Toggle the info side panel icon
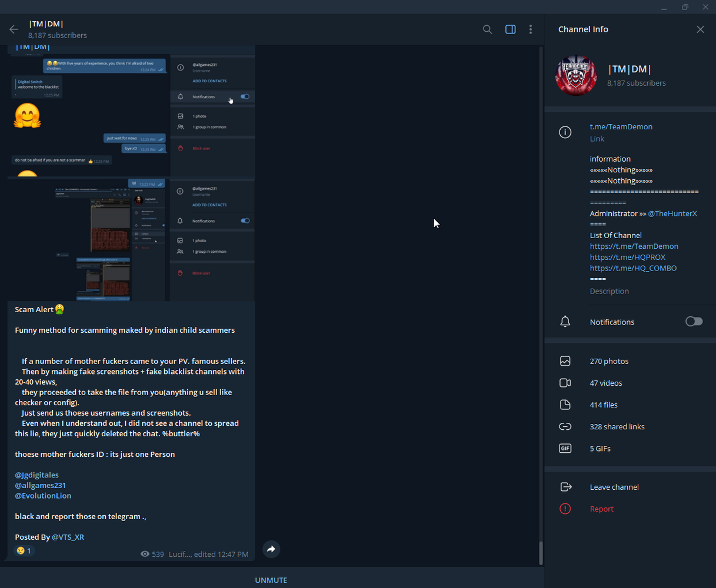 pos(511,29)
